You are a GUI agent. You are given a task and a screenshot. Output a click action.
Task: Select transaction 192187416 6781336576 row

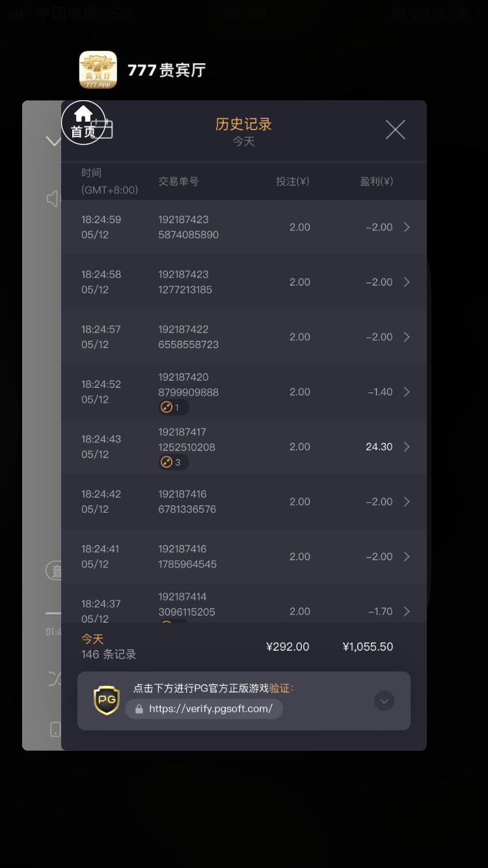(x=244, y=502)
